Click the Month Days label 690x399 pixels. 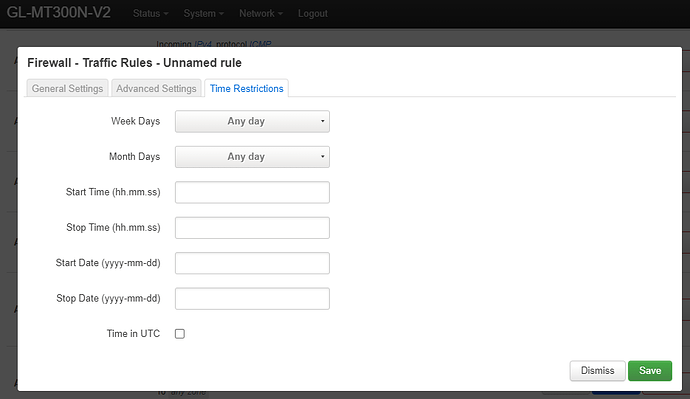tap(135, 157)
